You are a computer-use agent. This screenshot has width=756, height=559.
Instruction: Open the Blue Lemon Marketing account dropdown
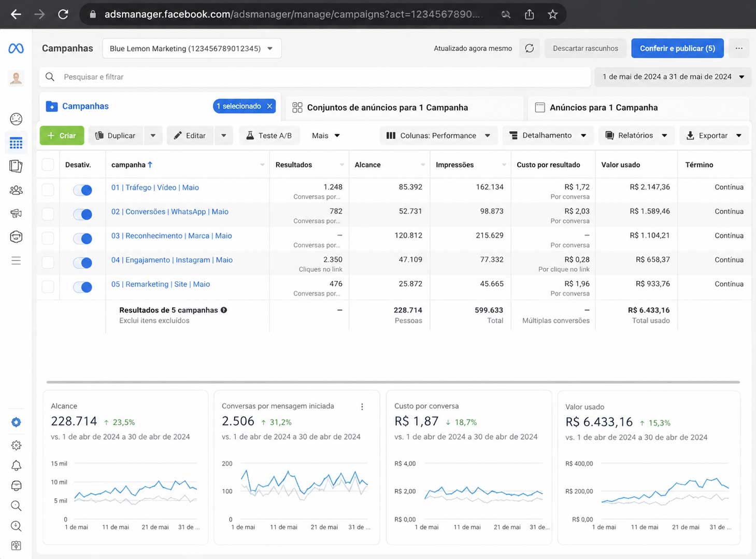click(x=192, y=48)
